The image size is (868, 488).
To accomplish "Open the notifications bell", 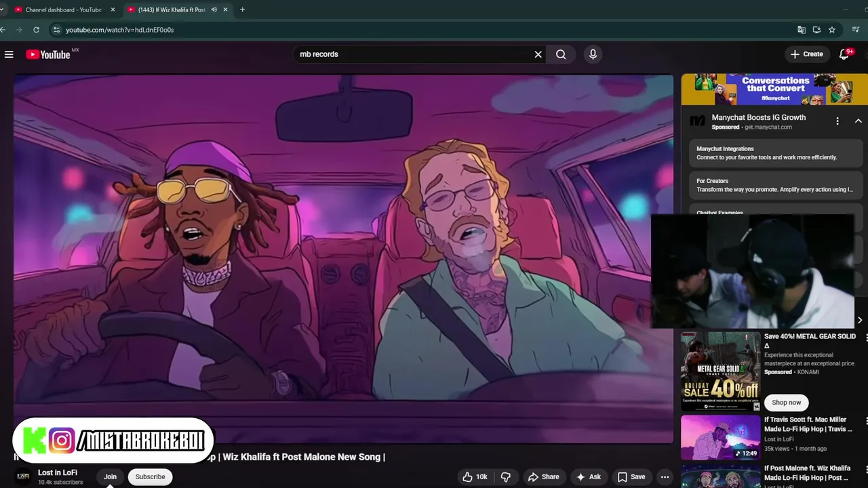I will (844, 54).
